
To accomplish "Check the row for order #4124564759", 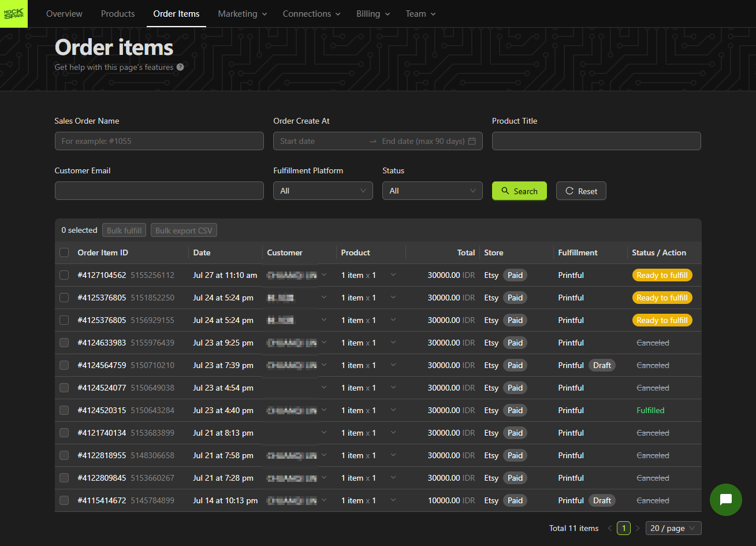I will [x=64, y=365].
